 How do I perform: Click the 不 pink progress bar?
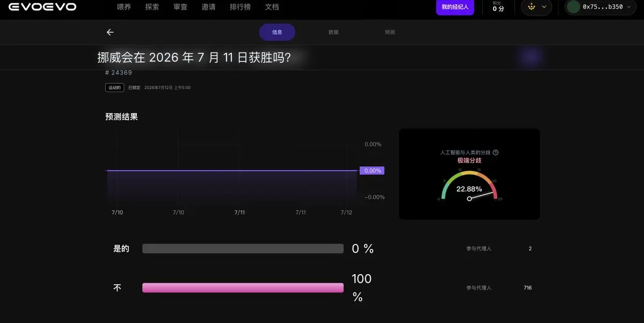(x=243, y=288)
